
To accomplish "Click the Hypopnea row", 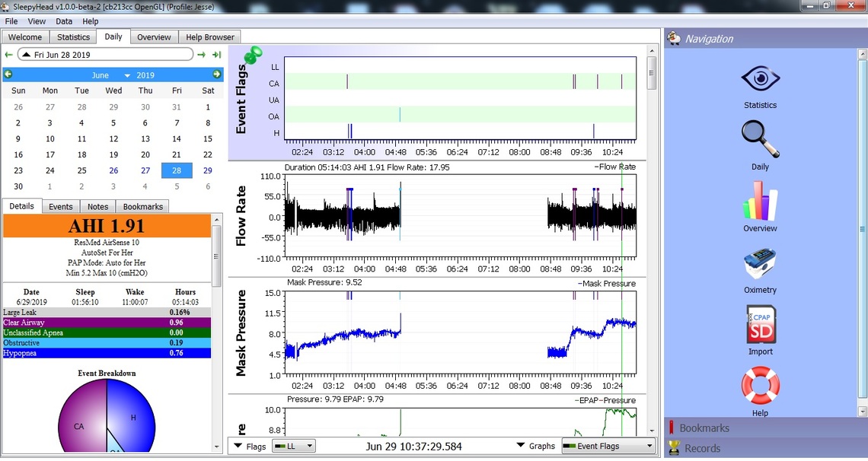I will tap(107, 353).
